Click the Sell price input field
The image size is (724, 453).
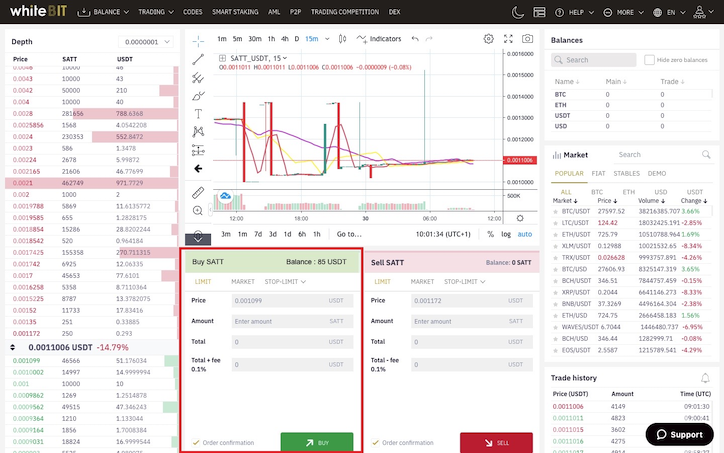pos(472,301)
